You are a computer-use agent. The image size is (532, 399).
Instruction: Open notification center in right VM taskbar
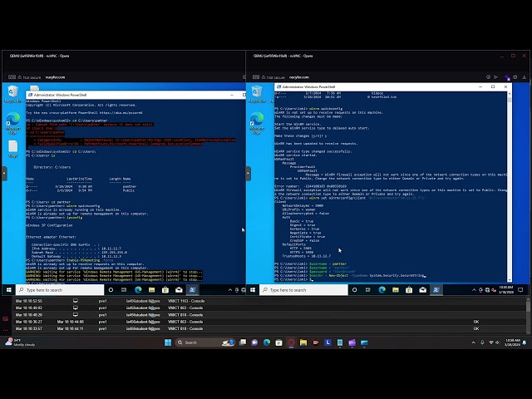click(520, 290)
